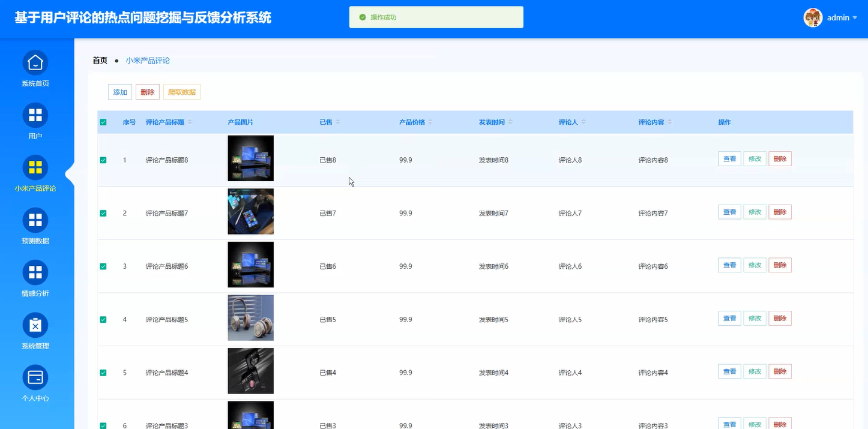Click 小米产品评论 breadcrumb link
868x429 pixels.
point(148,61)
